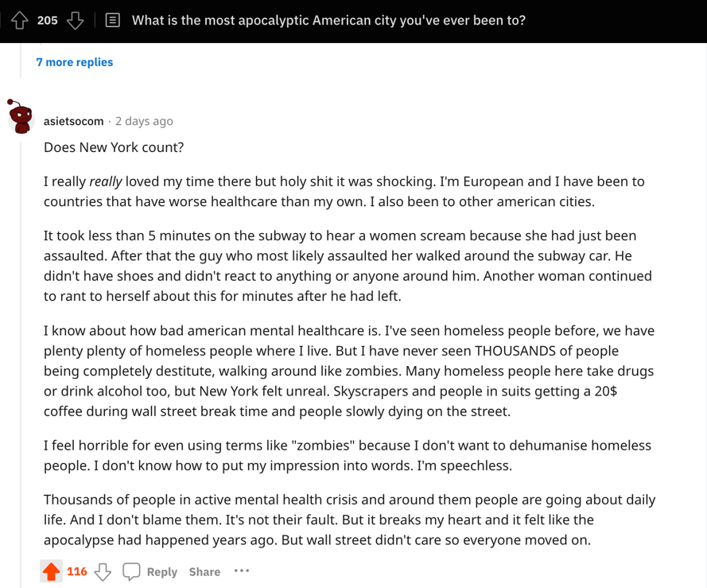This screenshot has height=588, width=707.
Task: Click the comment score 116
Action: (x=77, y=571)
